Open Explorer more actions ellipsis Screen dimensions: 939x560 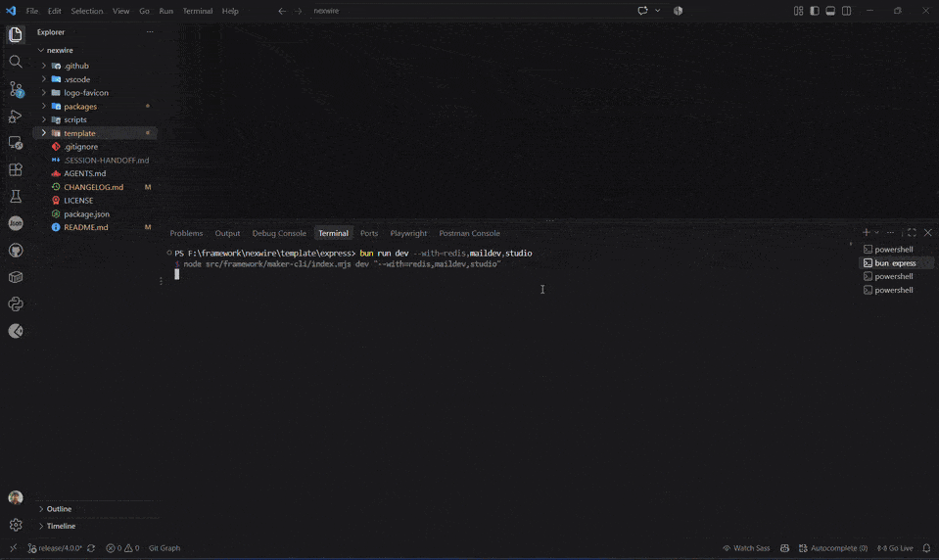click(150, 31)
